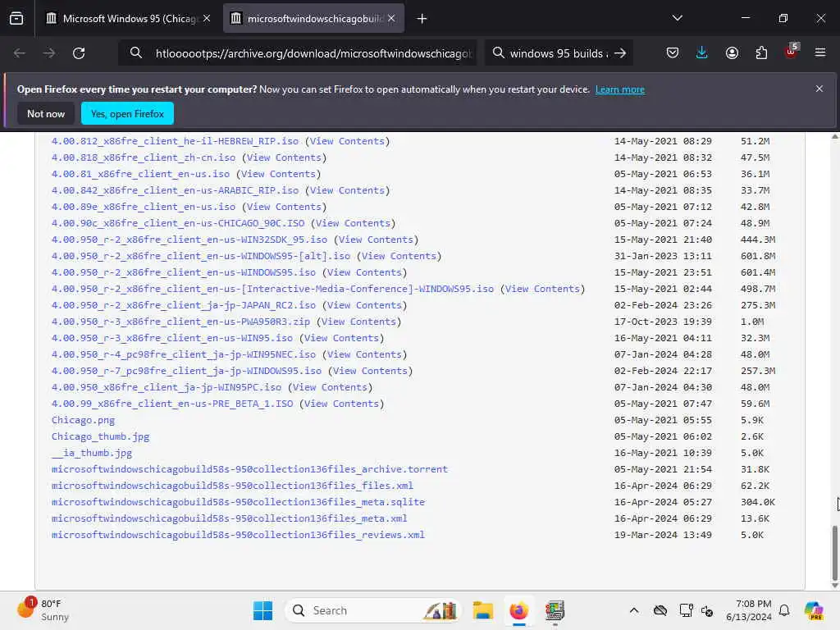The image size is (840, 630).
Task: Open notifications bell icon
Action: 784,610
